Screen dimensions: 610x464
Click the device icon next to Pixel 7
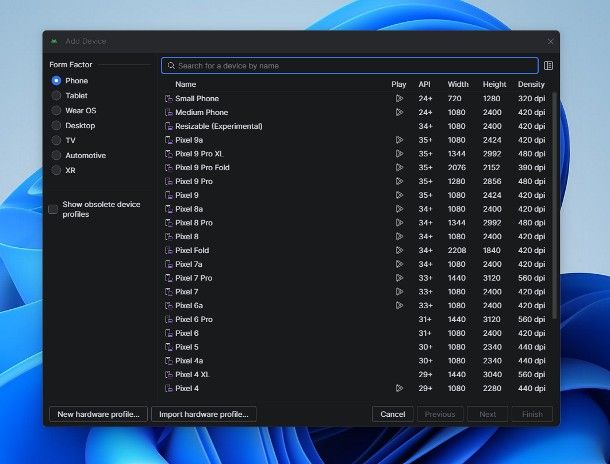(168, 292)
